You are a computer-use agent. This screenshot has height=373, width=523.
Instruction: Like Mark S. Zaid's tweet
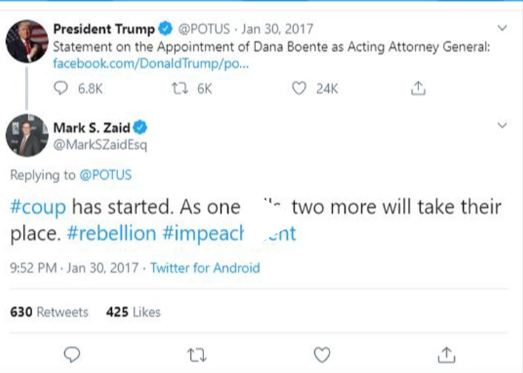[322, 355]
